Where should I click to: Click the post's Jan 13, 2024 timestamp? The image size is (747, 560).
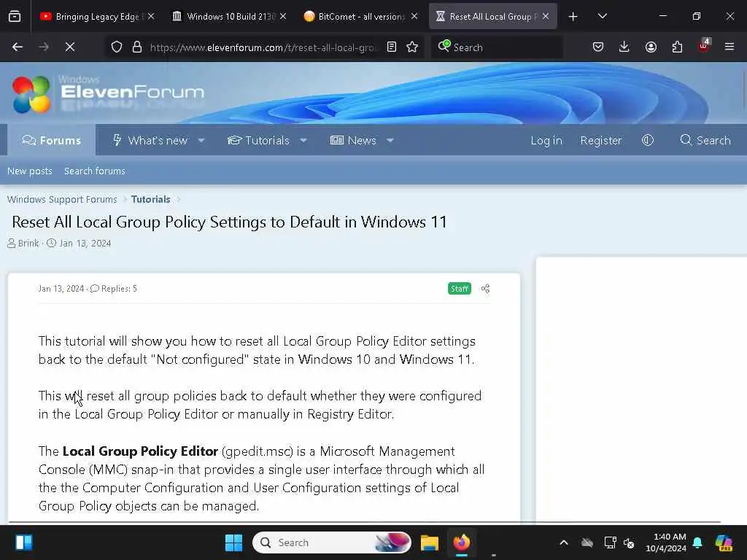coord(61,289)
